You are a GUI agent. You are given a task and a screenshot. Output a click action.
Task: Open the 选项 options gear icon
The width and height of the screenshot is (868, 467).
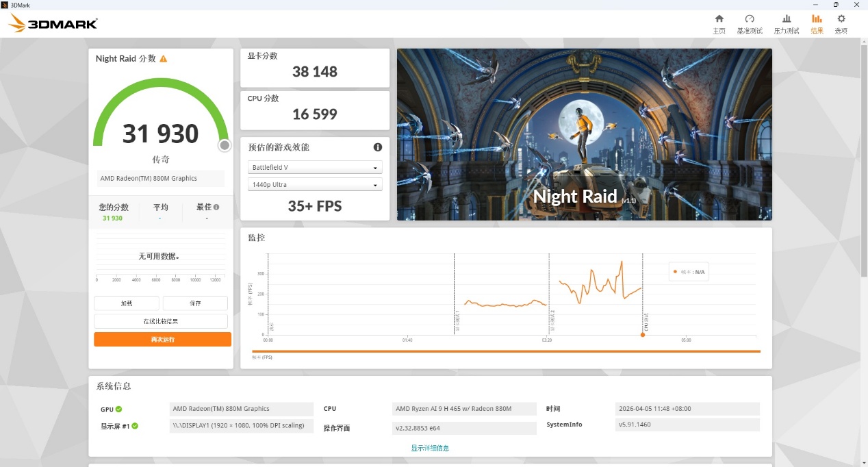[x=841, y=19]
